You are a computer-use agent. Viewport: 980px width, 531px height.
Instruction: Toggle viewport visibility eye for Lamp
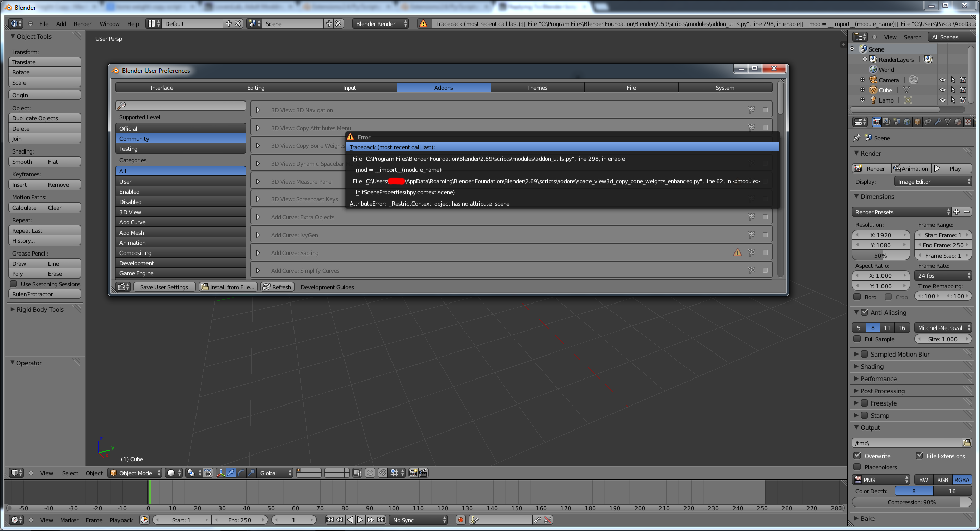(x=943, y=100)
